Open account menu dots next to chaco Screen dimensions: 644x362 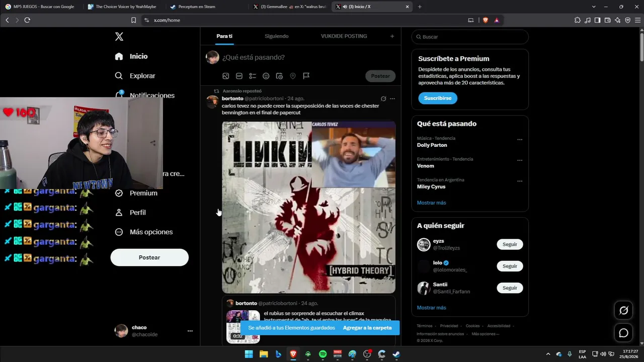[190, 331]
